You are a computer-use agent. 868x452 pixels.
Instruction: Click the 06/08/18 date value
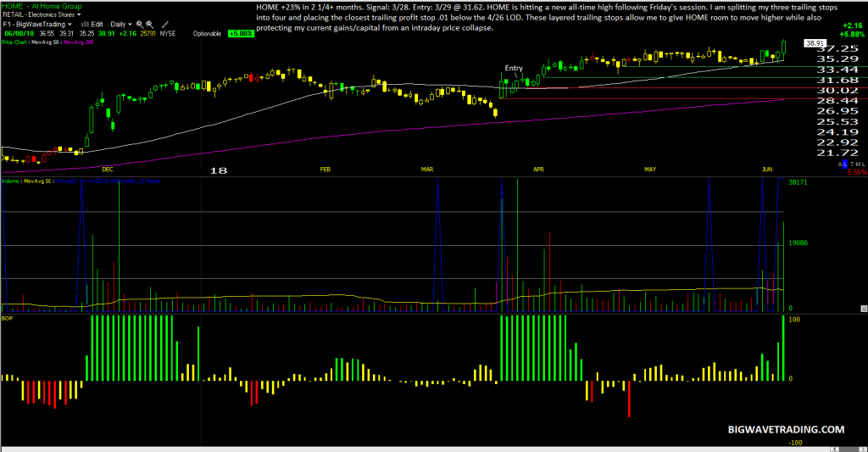click(x=19, y=34)
